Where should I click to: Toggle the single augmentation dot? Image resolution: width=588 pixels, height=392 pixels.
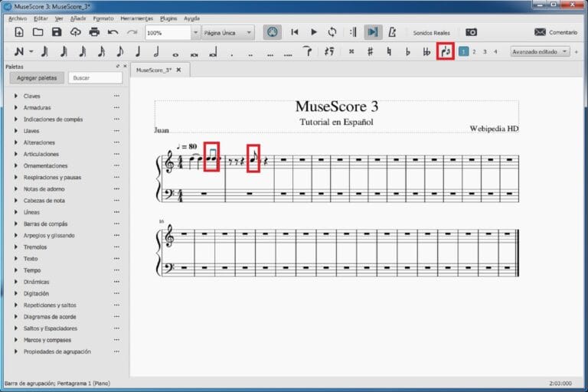pos(232,55)
